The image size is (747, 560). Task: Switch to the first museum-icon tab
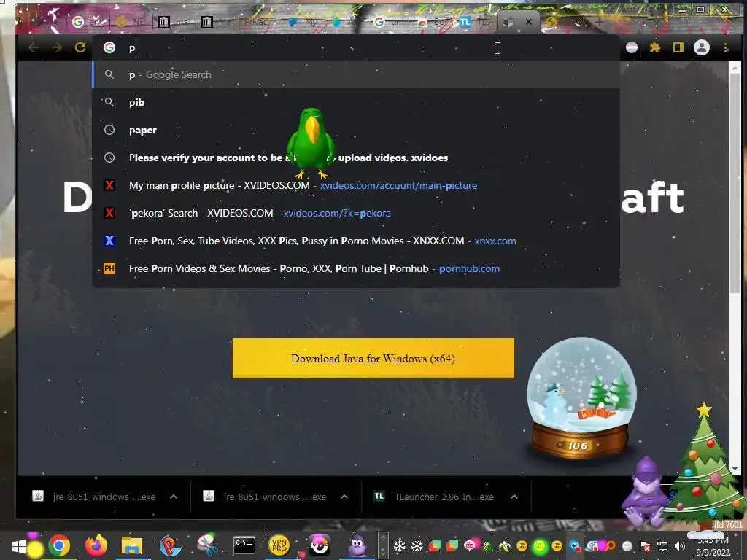tap(174, 22)
